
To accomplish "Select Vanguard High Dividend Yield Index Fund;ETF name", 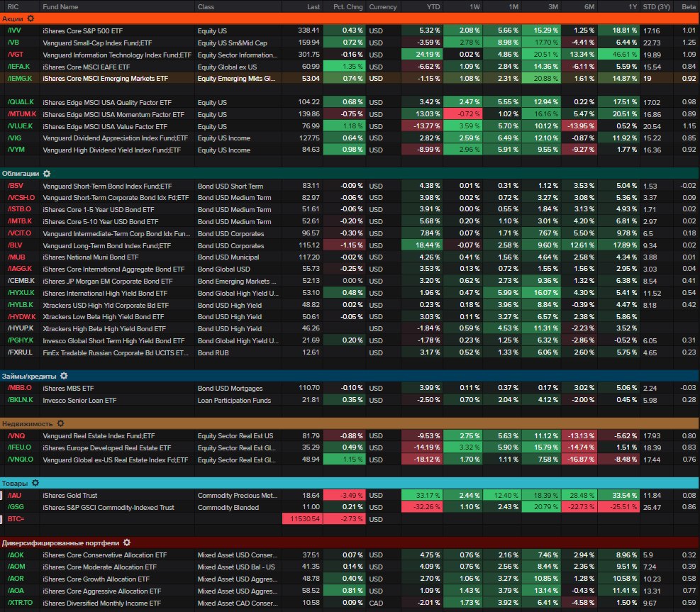I will tap(111, 150).
